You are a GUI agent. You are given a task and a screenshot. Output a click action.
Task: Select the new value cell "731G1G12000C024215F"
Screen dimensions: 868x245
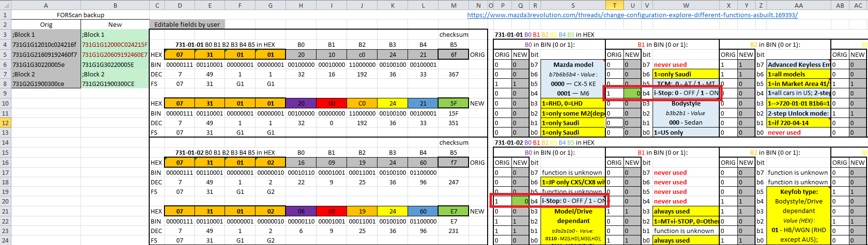115,44
